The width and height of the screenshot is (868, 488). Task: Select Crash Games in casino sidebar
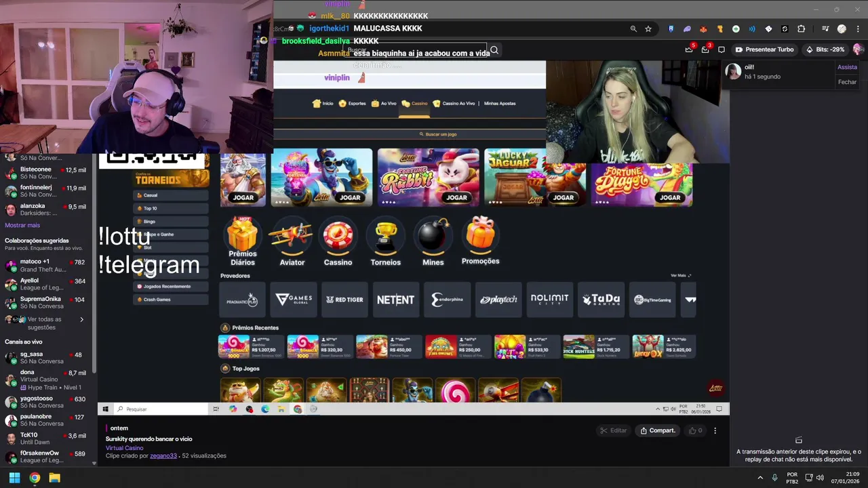tap(171, 300)
